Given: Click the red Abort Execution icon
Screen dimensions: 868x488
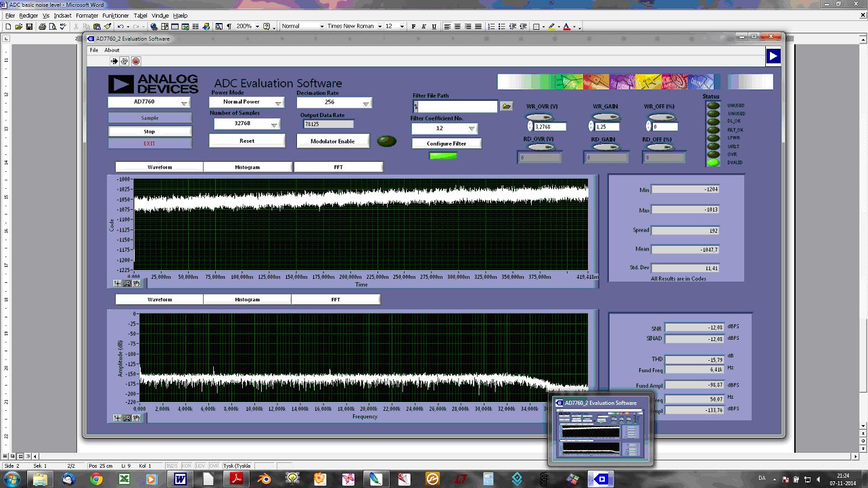Looking at the screenshot, I should pyautogui.click(x=136, y=61).
